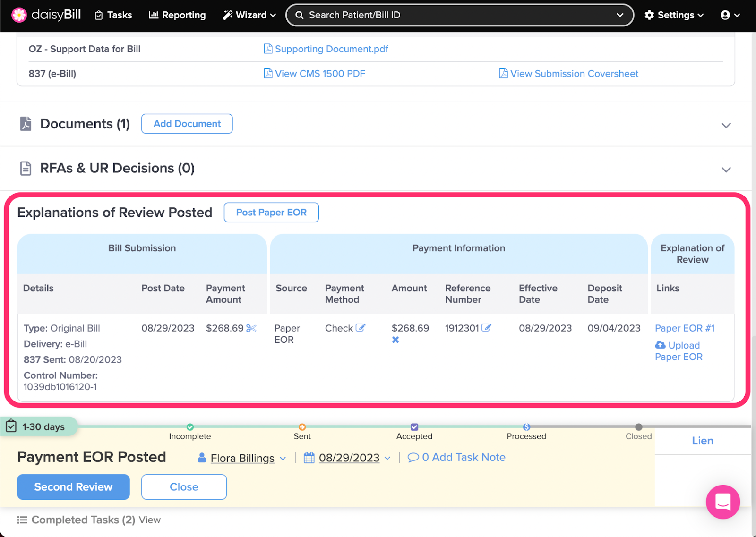Click the daisyBill logo
The image size is (756, 537).
point(46,15)
